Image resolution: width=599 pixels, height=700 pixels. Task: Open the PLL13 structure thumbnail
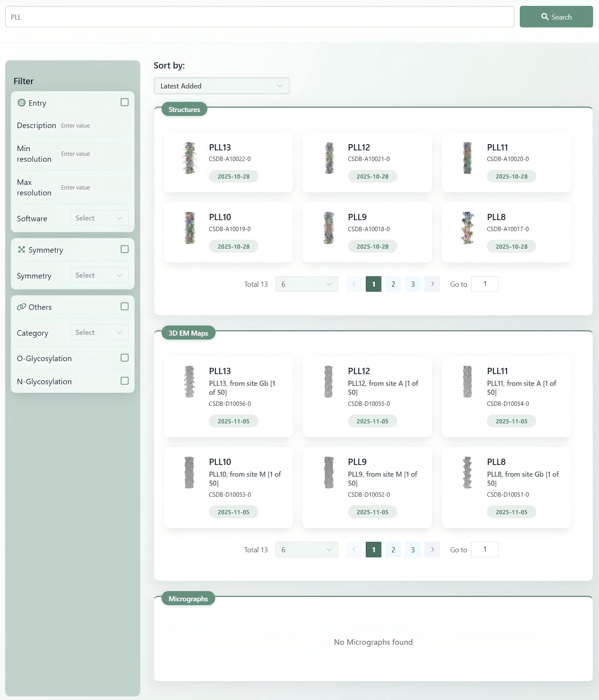(190, 158)
